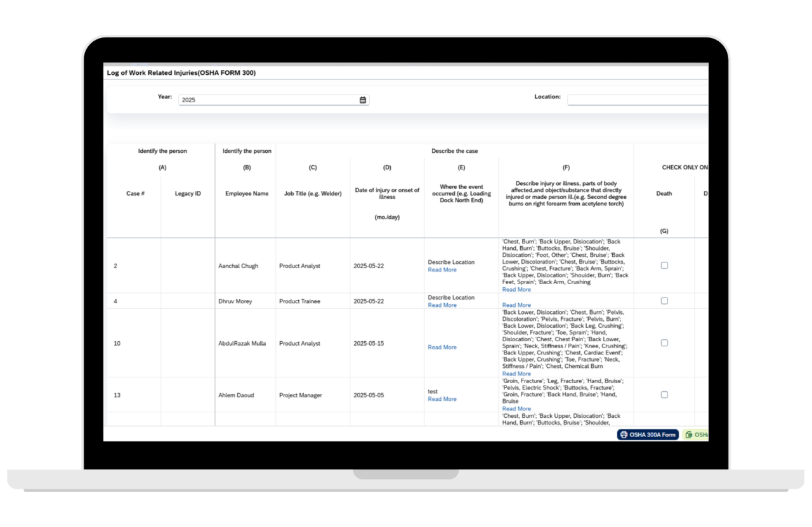Open Read More under Ahlem Daoud's 'test' location
Screen dimensions: 812x527
(x=442, y=400)
